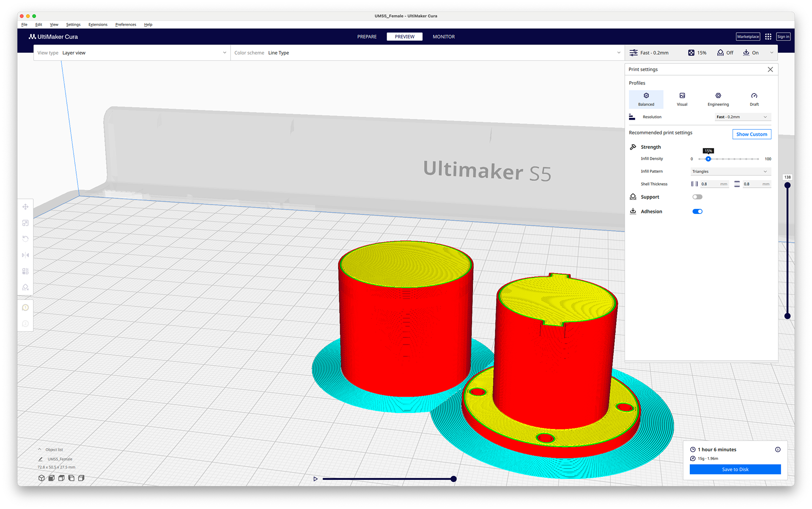Open the Extensions menu
812x509 pixels.
click(98, 25)
